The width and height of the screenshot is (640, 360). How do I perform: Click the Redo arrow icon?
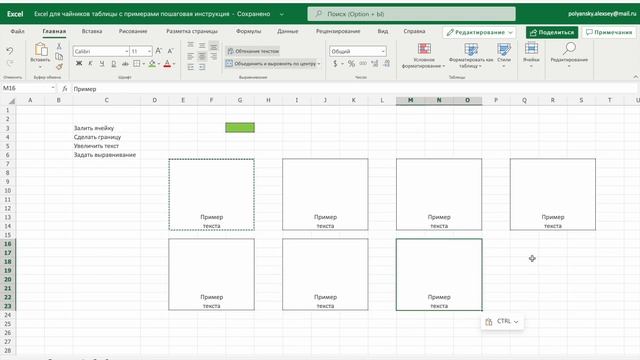(x=10, y=62)
